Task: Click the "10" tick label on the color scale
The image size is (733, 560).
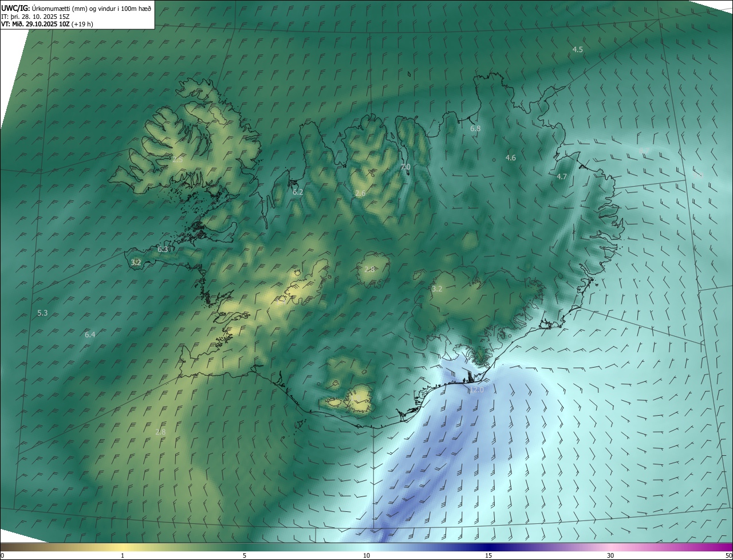Action: click(366, 556)
